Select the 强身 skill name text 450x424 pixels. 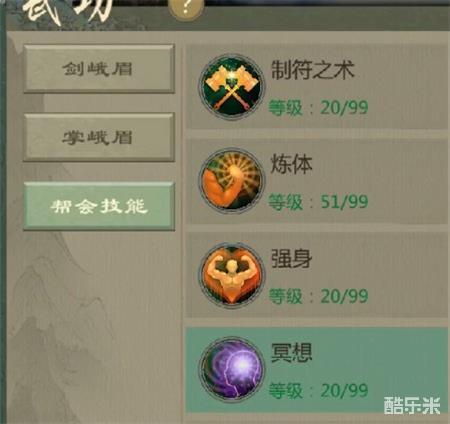(291, 258)
